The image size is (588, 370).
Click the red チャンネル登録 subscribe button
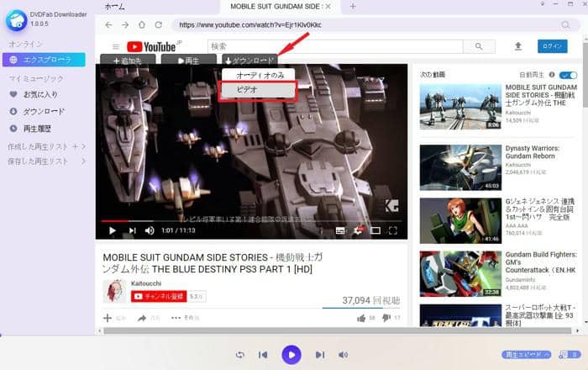click(x=159, y=297)
